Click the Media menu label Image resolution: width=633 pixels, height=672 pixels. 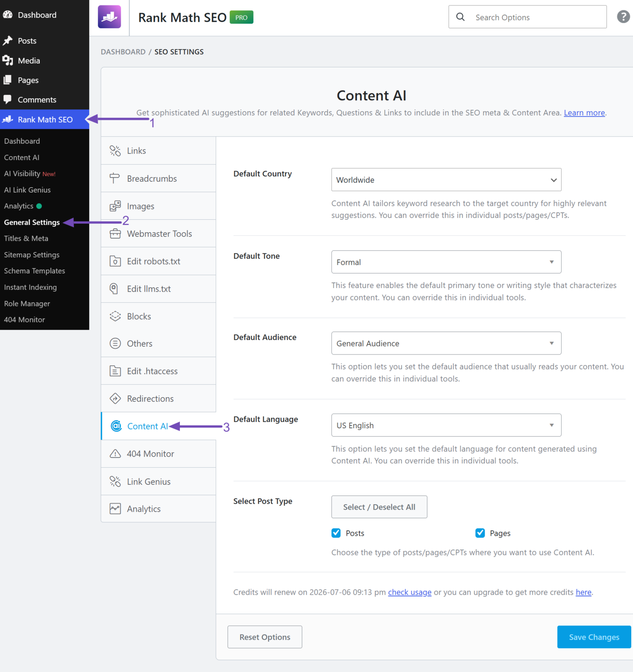coord(29,61)
